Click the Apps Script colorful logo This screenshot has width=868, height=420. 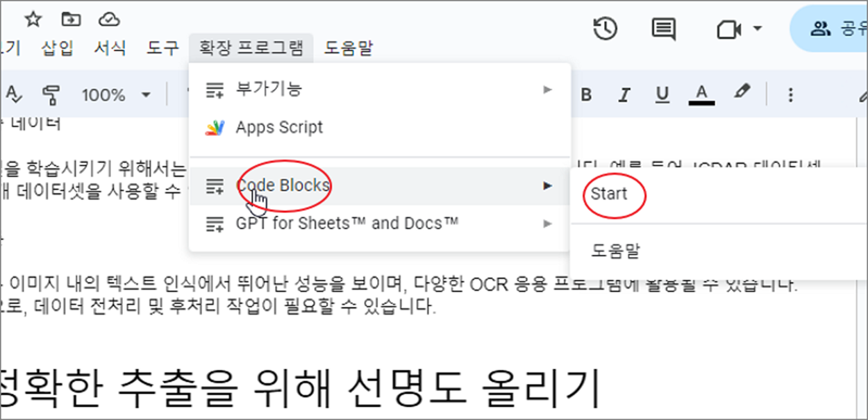point(215,128)
